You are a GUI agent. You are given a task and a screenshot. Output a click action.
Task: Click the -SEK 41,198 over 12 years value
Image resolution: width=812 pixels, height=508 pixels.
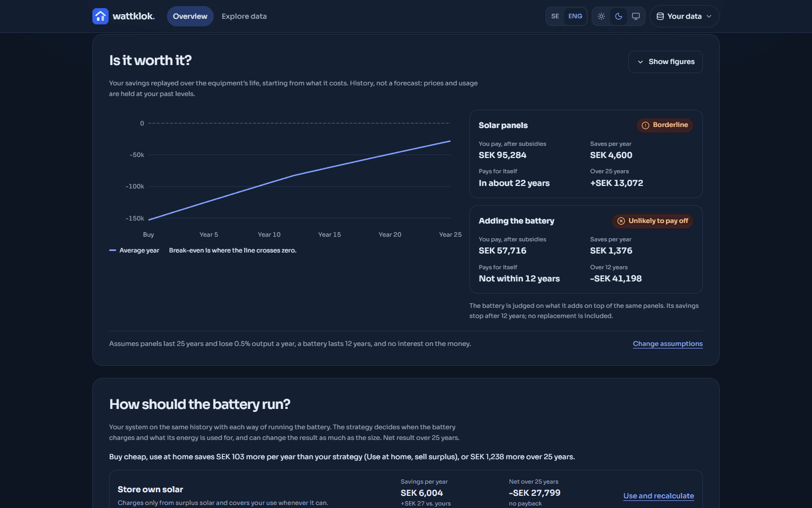click(616, 279)
